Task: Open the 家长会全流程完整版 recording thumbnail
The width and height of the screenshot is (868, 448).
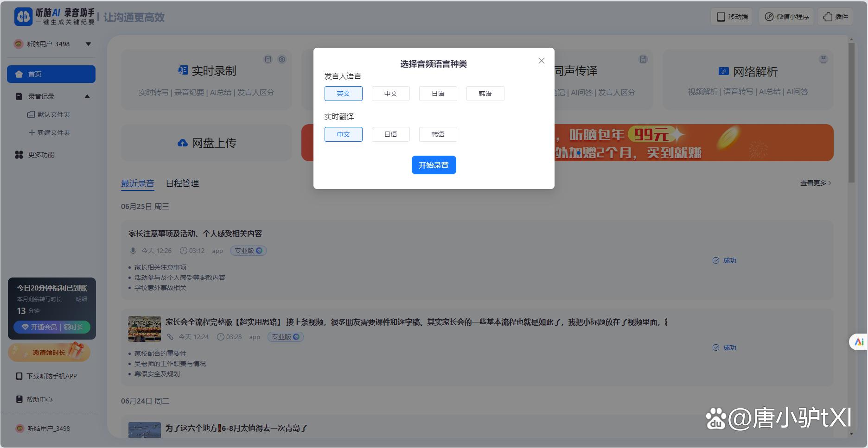Action: point(145,329)
